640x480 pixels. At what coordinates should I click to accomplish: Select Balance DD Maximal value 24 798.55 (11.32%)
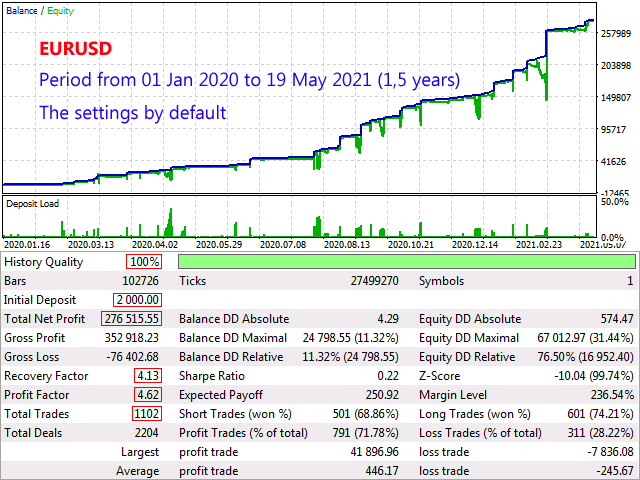tap(351, 338)
